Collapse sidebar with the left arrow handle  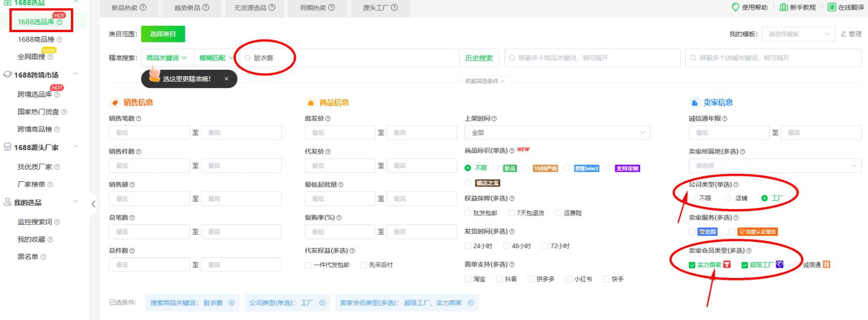click(93, 204)
